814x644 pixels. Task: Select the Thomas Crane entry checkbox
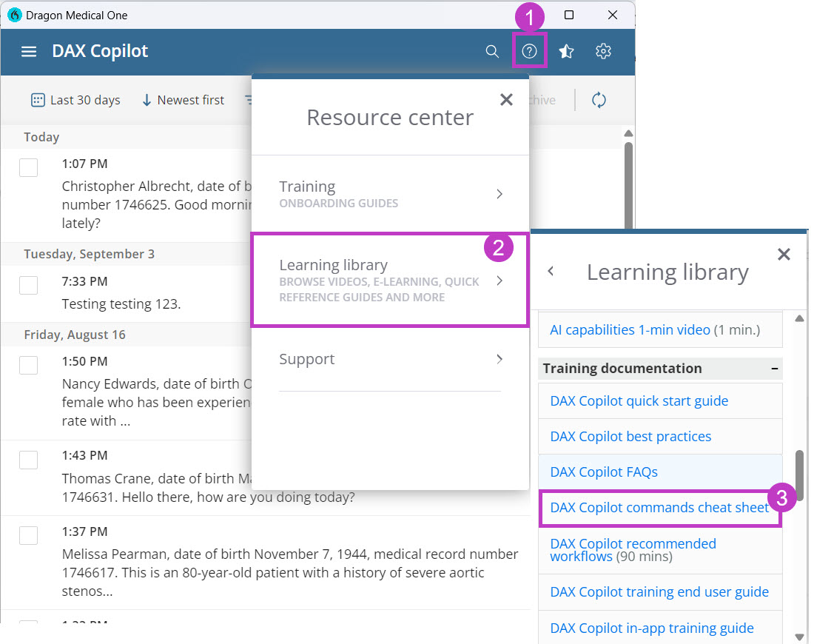point(28,460)
